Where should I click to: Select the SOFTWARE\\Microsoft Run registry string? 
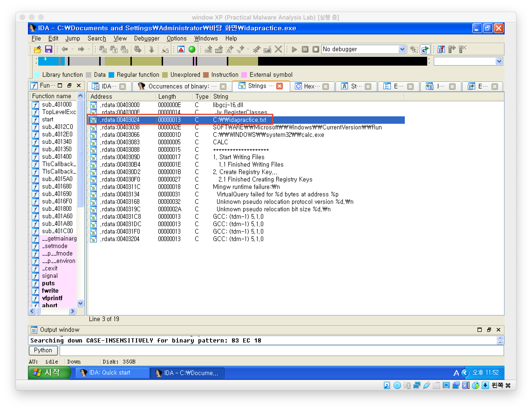point(246,128)
